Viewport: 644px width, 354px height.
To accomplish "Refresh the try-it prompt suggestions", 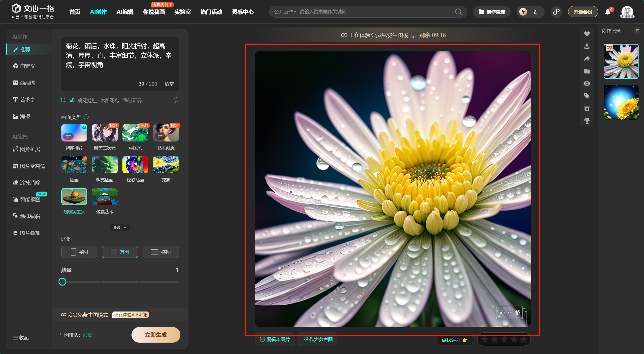I will pyautogui.click(x=176, y=100).
